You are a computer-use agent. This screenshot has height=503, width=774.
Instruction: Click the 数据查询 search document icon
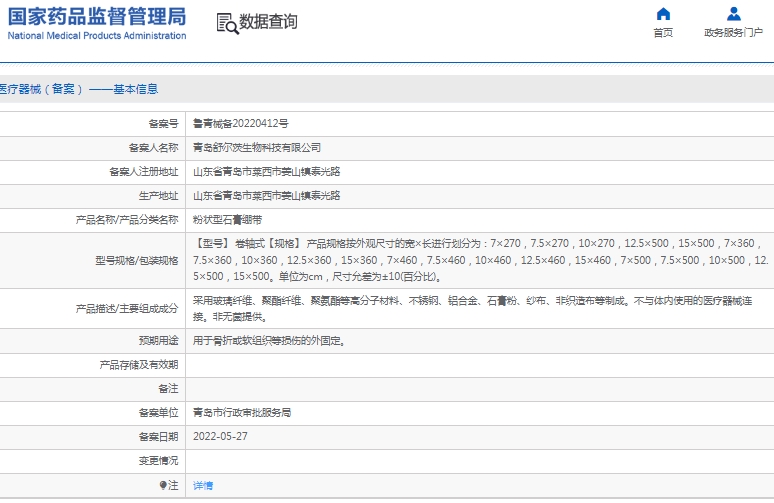tap(227, 23)
